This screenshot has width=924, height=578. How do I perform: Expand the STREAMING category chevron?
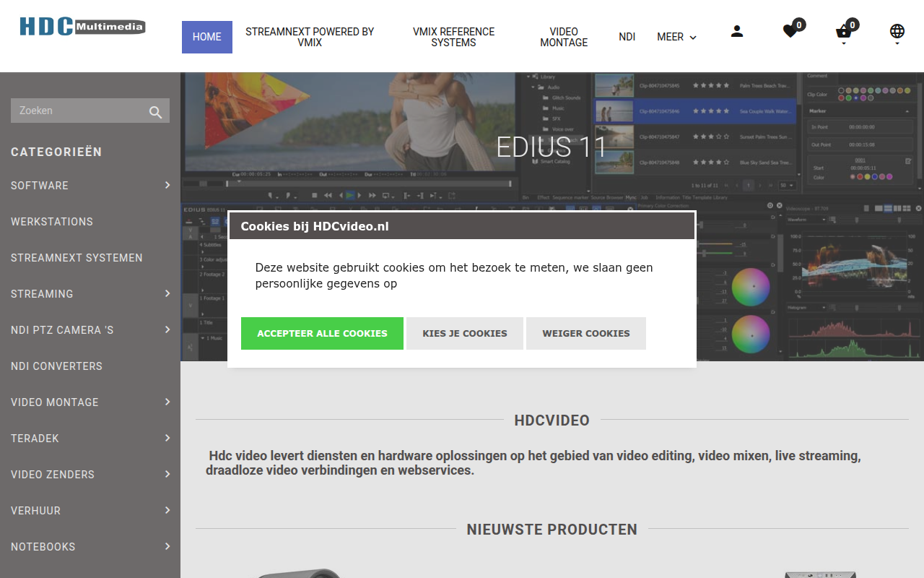coord(167,293)
